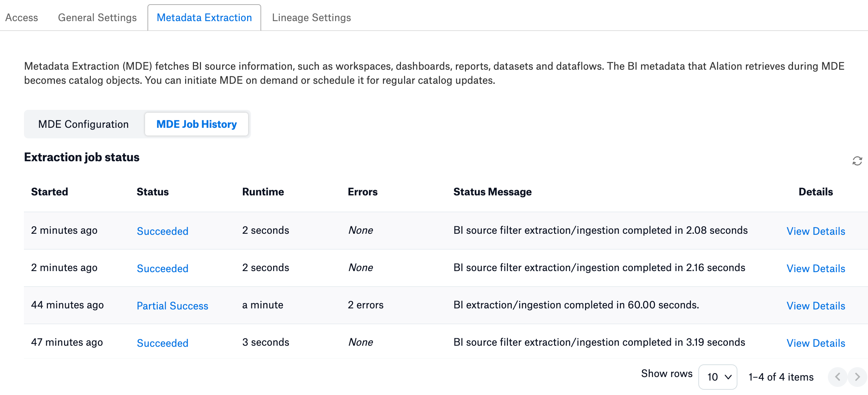Click the 'Show rows' label
The width and height of the screenshot is (868, 395).
667,374
